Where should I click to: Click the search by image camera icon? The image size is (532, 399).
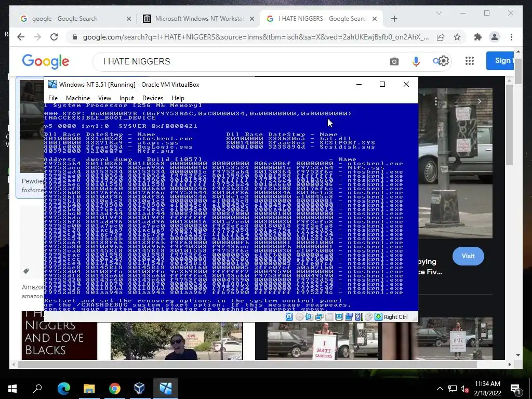click(394, 61)
